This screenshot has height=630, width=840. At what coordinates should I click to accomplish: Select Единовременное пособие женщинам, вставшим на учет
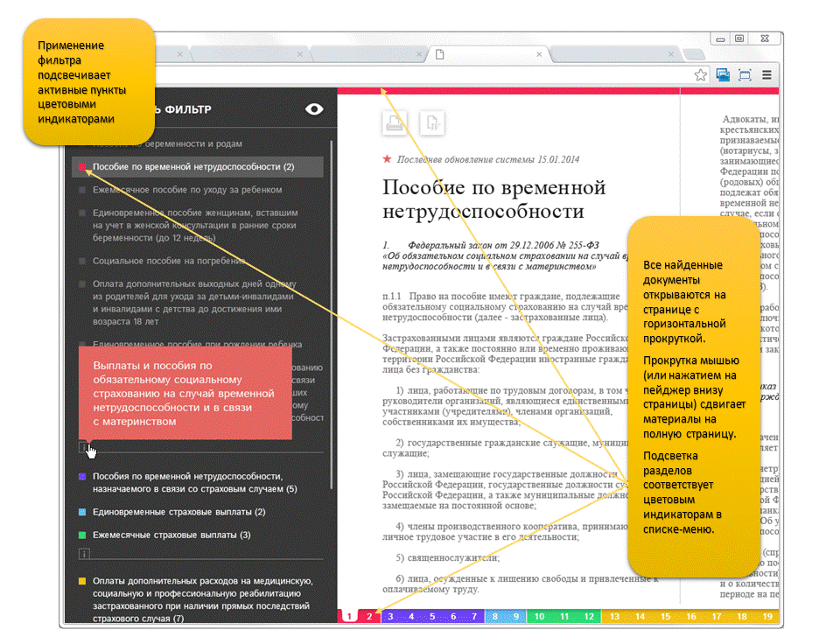click(195, 225)
